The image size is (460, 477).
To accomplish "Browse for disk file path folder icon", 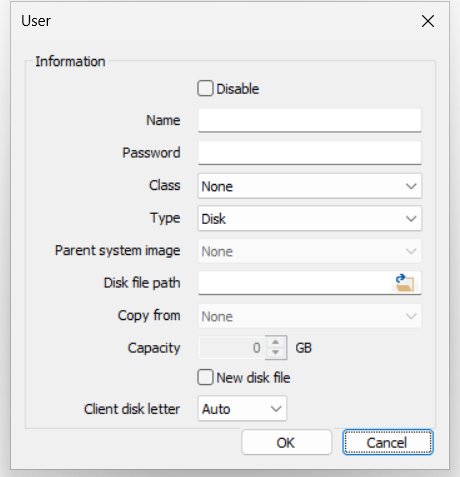I will [405, 283].
